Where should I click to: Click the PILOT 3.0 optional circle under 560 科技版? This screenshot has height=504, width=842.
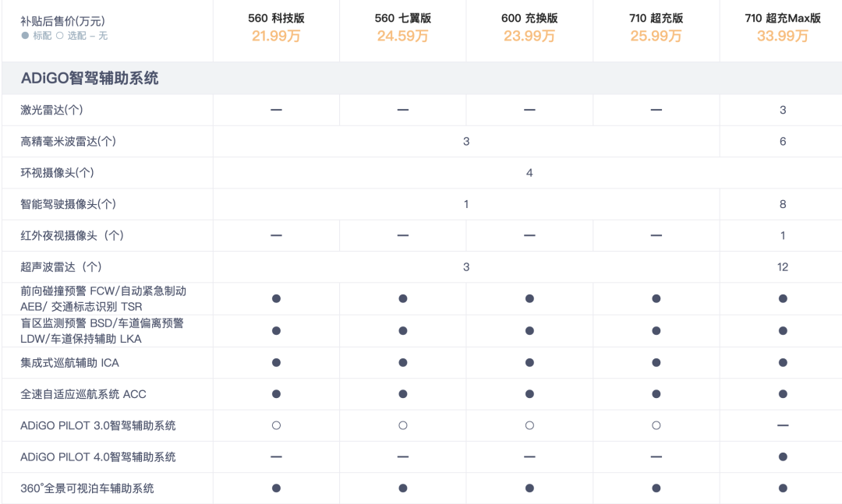(x=276, y=425)
